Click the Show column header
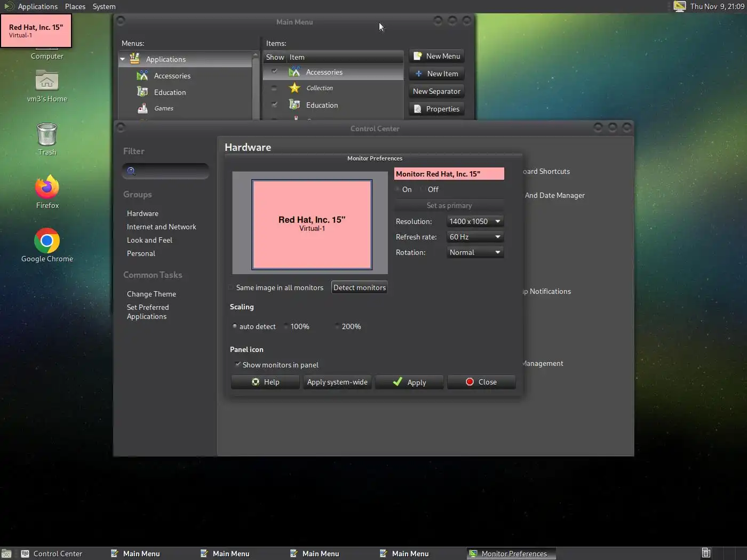The height and width of the screenshot is (560, 747). (275, 57)
